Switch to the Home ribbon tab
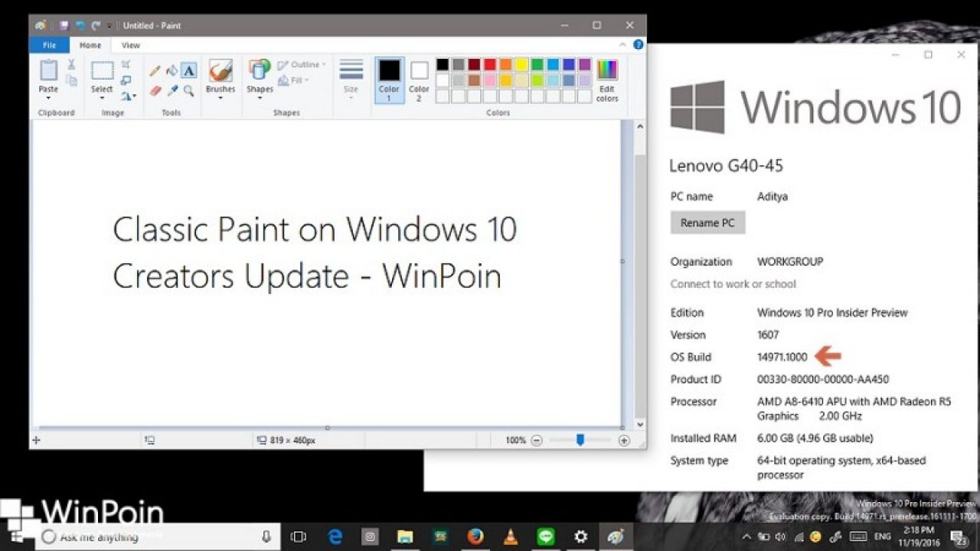Viewport: 980px width, 551px height. click(x=90, y=45)
